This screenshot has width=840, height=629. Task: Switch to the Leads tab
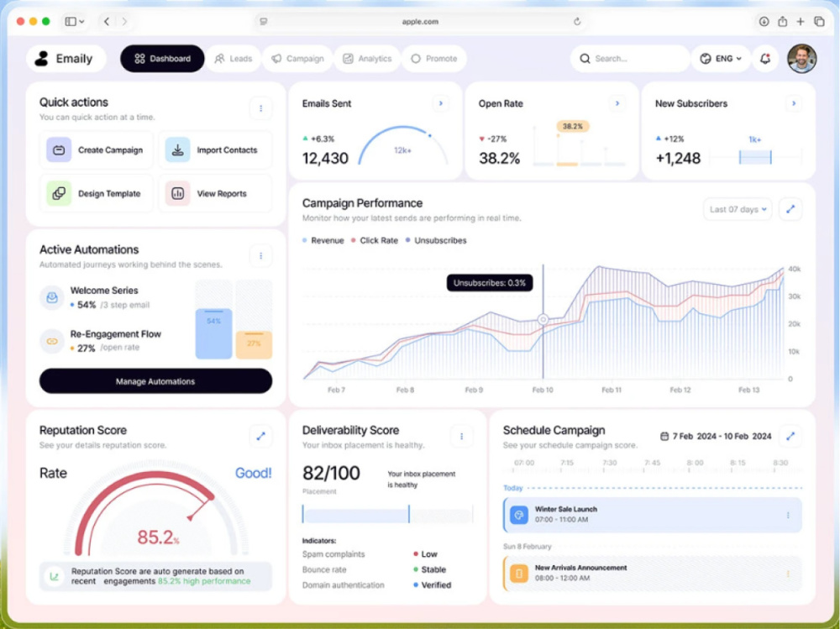click(234, 59)
